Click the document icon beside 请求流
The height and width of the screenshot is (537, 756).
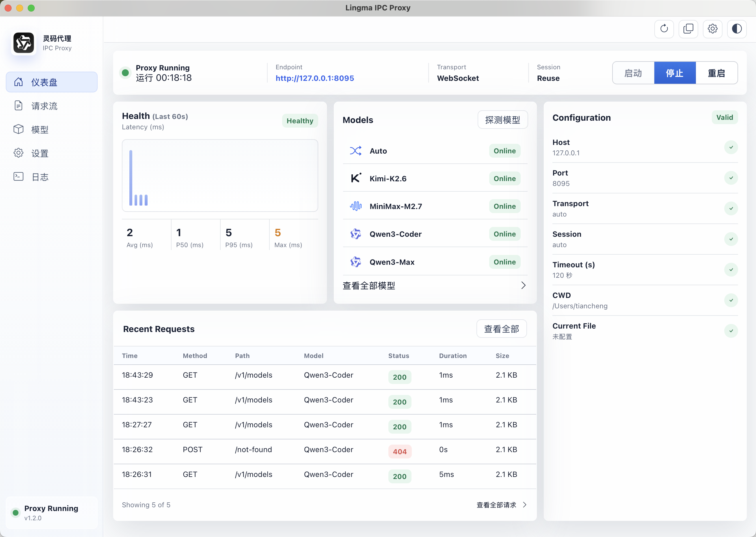pos(18,106)
